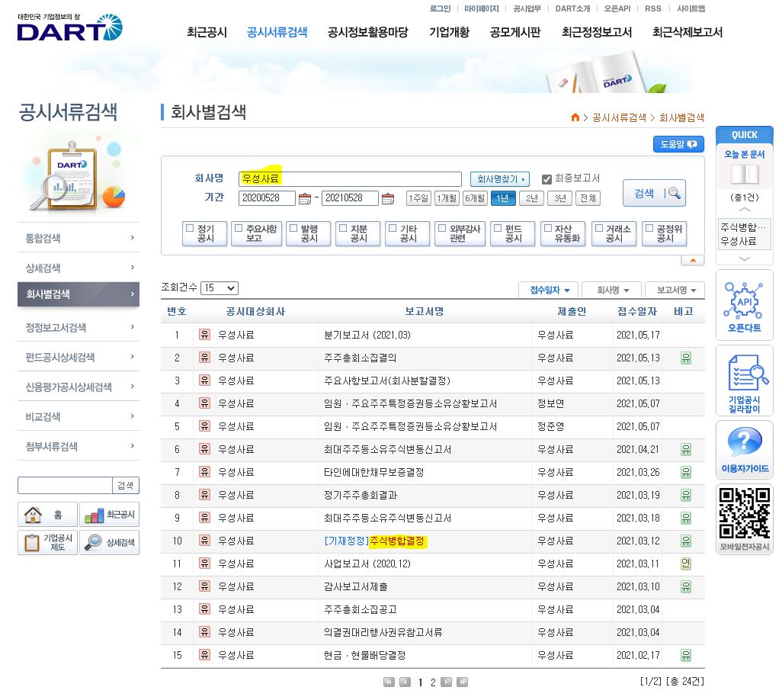Open 상세검색 magnifier shortcut
This screenshot has height=700, width=782.
pos(109,542)
